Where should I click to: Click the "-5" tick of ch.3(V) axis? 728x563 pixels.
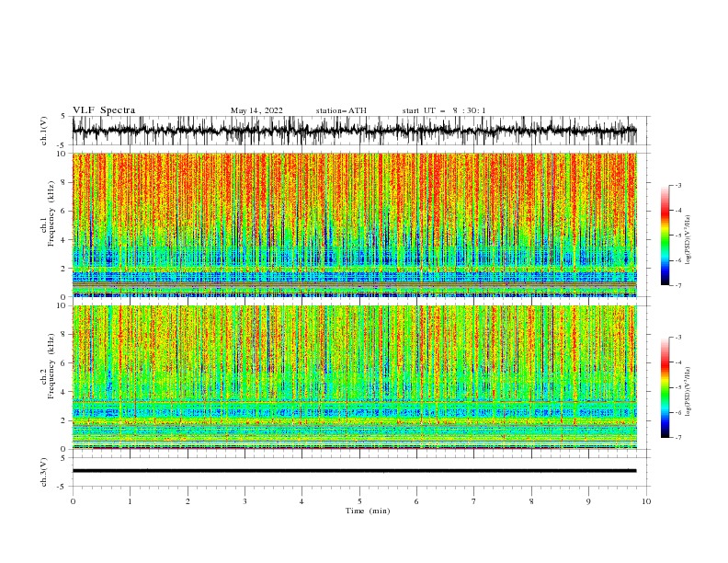pyautogui.click(x=63, y=487)
